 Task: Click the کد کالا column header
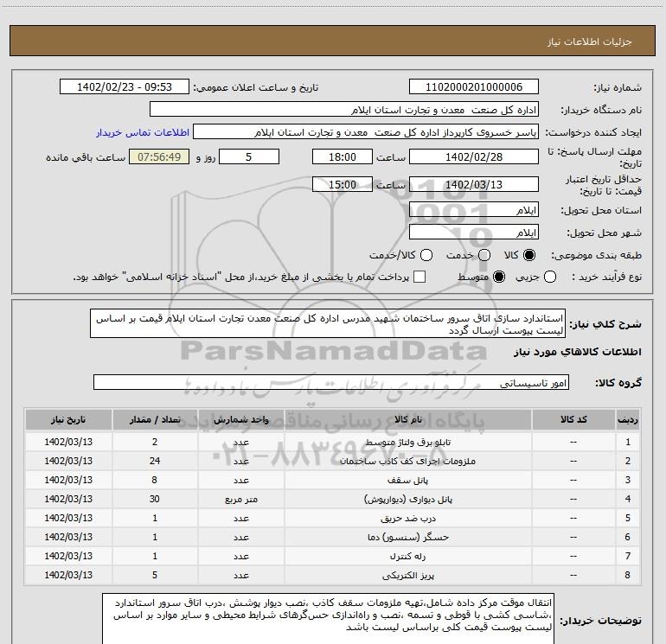coord(573,419)
